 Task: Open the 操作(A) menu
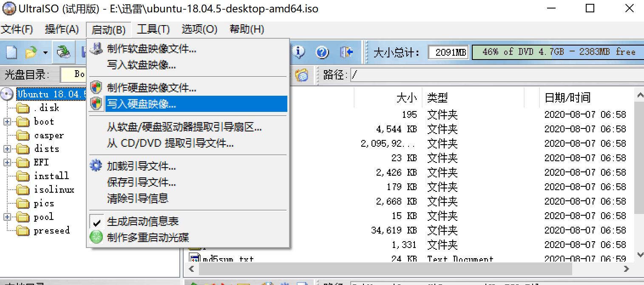click(62, 29)
